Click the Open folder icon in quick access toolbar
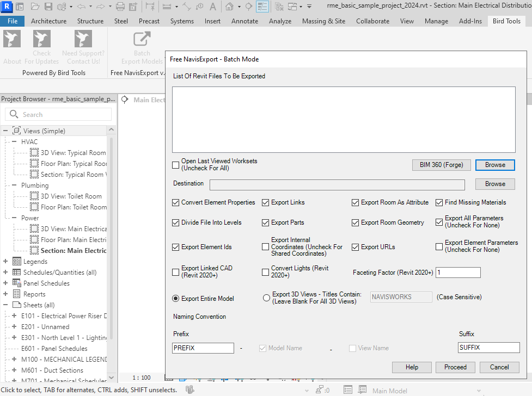This screenshot has width=532, height=396. 35,7
